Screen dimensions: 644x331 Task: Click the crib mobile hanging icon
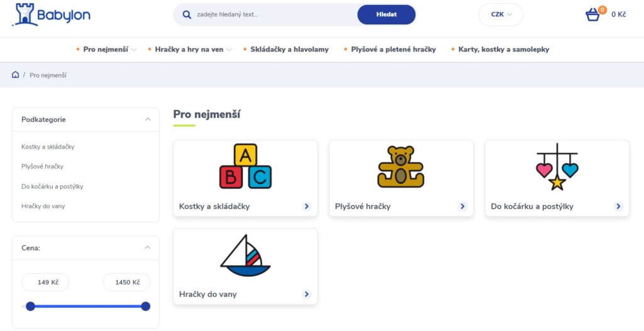[x=557, y=167]
